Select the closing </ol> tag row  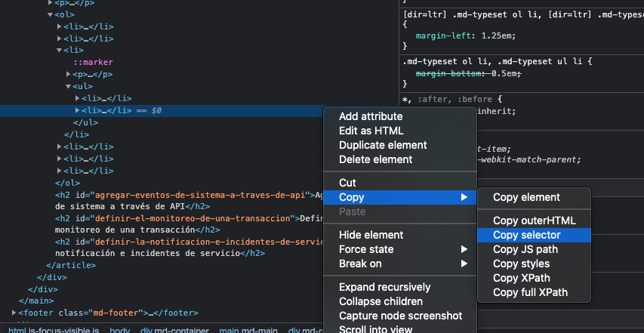67,183
